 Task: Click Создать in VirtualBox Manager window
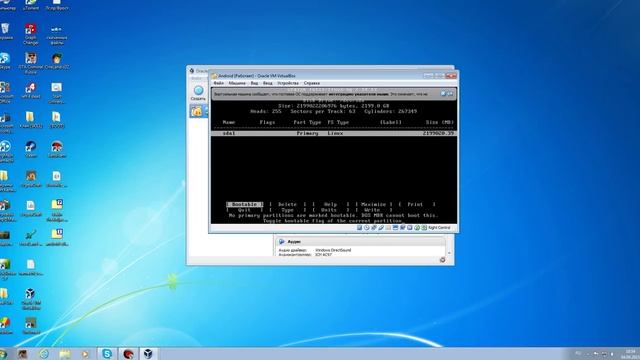coord(198,93)
